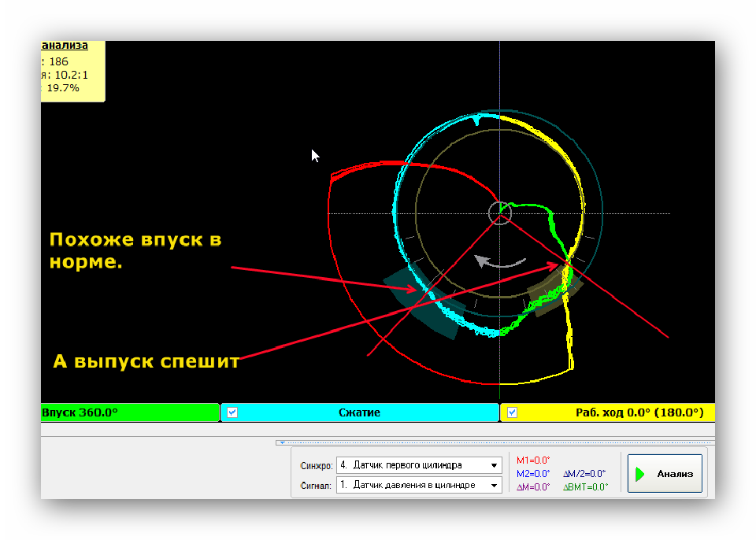This screenshot has height=540, width=756.
Task: Click the yellow Раб. ход 0.0° (180.0°) label
Action: tap(639, 412)
